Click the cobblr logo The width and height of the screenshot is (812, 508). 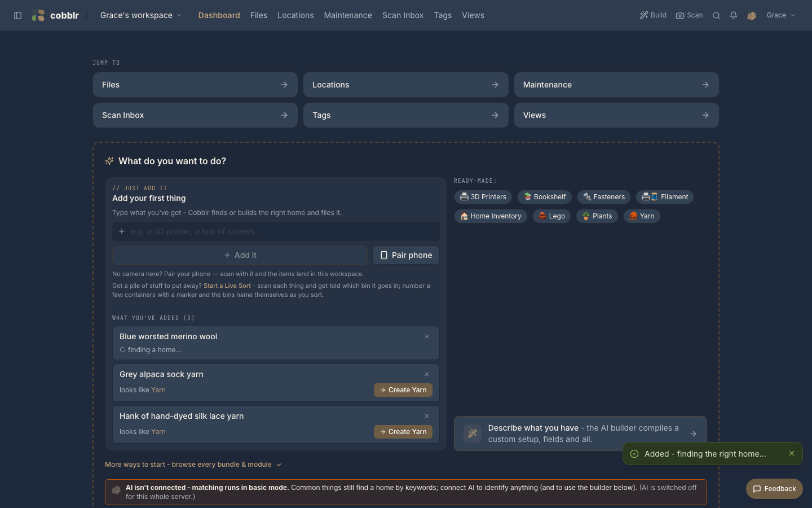tap(55, 15)
